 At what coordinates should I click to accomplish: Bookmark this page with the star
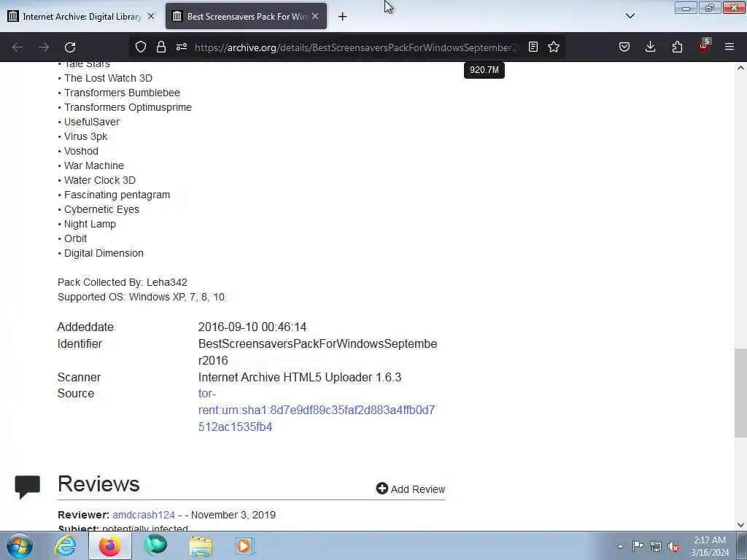coord(554,47)
